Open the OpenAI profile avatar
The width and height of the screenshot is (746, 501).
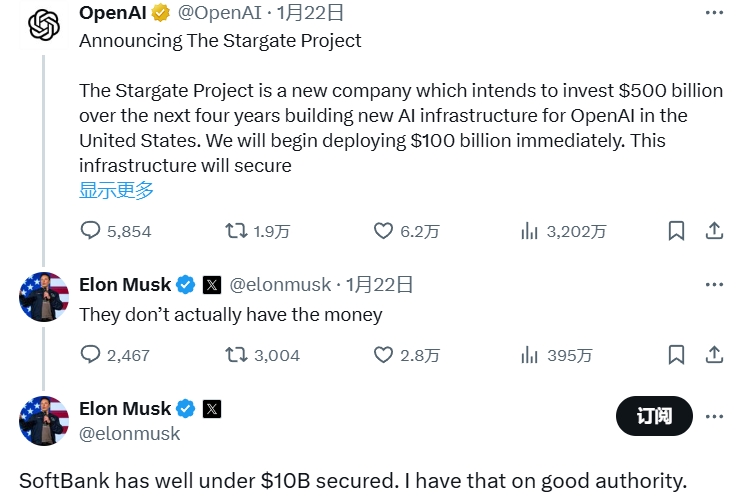click(43, 25)
